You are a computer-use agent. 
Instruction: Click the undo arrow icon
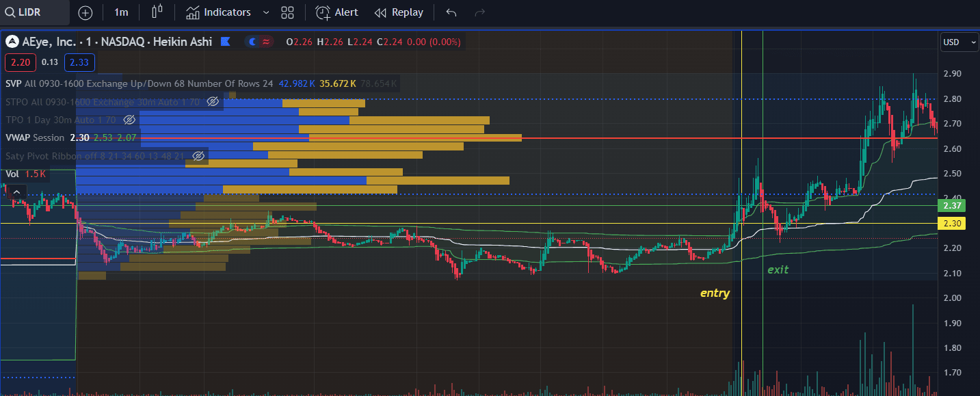(451, 12)
